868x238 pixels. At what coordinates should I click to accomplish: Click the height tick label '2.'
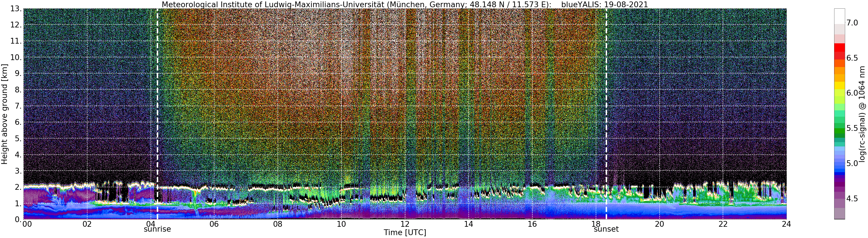[19, 187]
